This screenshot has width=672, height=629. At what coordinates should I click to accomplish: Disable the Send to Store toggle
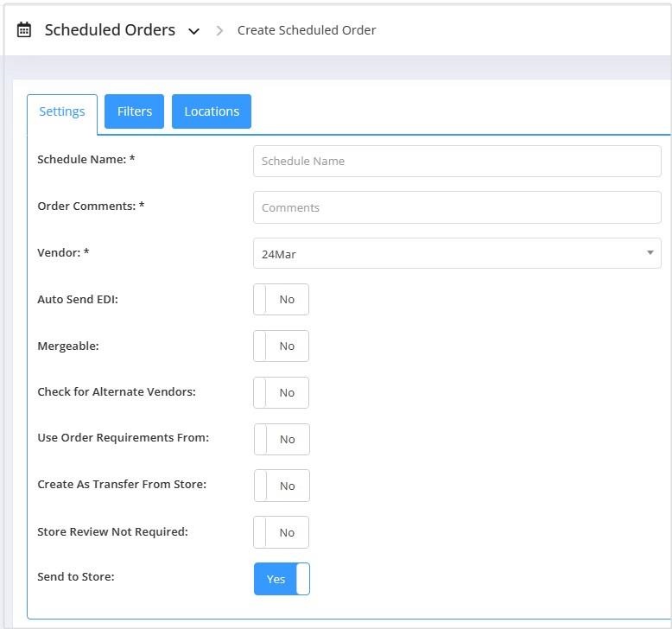tap(282, 579)
